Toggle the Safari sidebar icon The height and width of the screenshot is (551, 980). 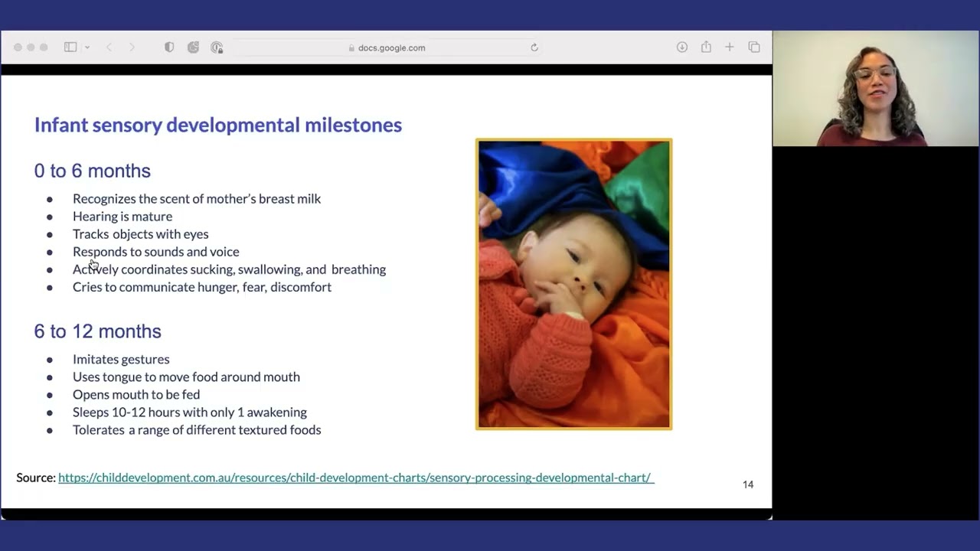(x=70, y=47)
